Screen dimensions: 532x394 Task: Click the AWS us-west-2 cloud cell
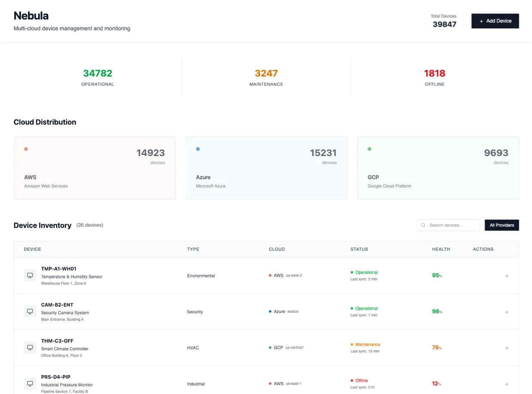click(x=285, y=275)
